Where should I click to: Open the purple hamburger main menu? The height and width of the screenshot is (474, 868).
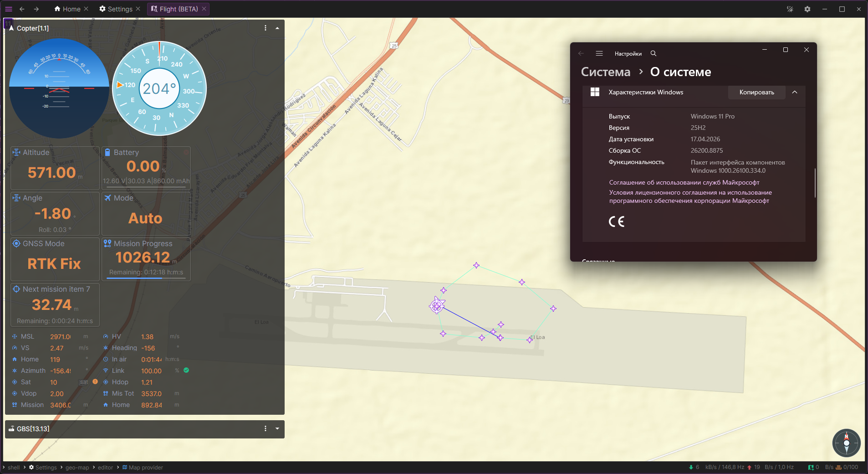8,9
